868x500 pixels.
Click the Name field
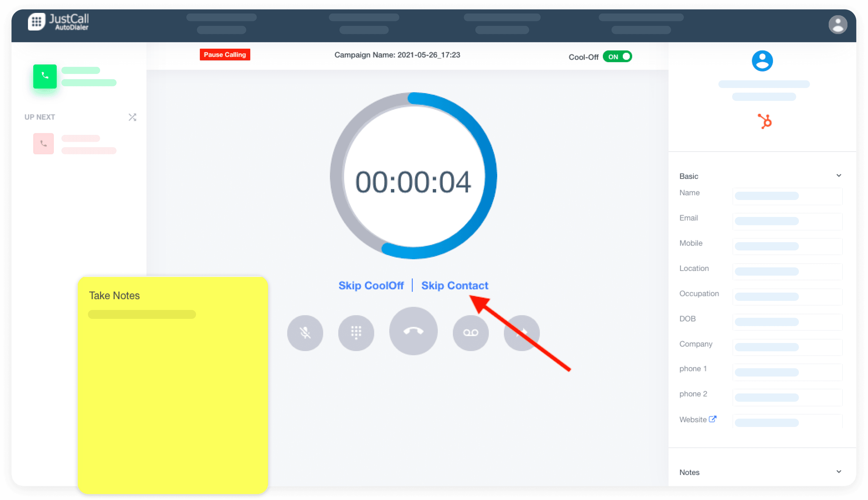click(787, 196)
